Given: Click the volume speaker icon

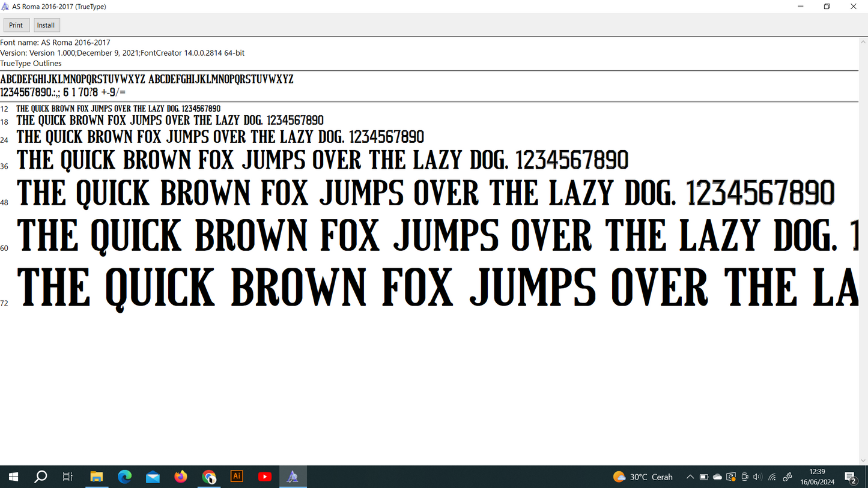Looking at the screenshot, I should [757, 477].
